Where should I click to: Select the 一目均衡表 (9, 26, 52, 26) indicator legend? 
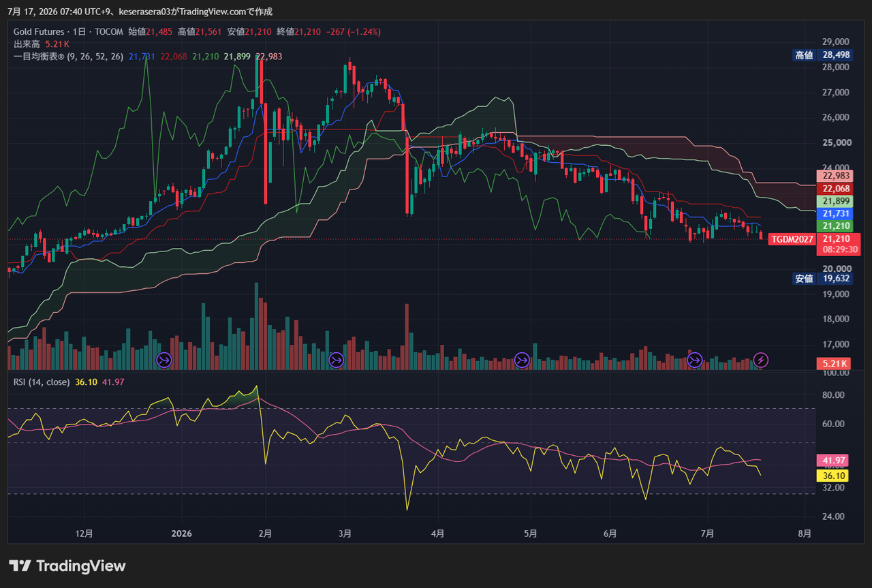point(68,57)
